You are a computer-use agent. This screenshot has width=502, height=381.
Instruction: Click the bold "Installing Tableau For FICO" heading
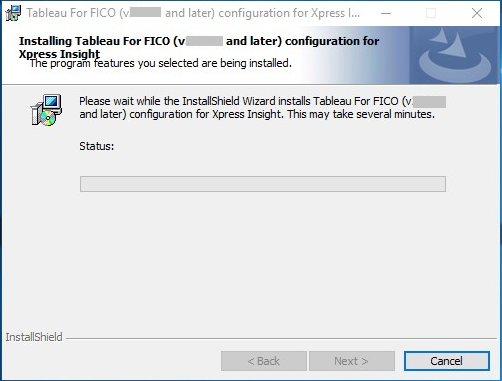pyautogui.click(x=199, y=41)
